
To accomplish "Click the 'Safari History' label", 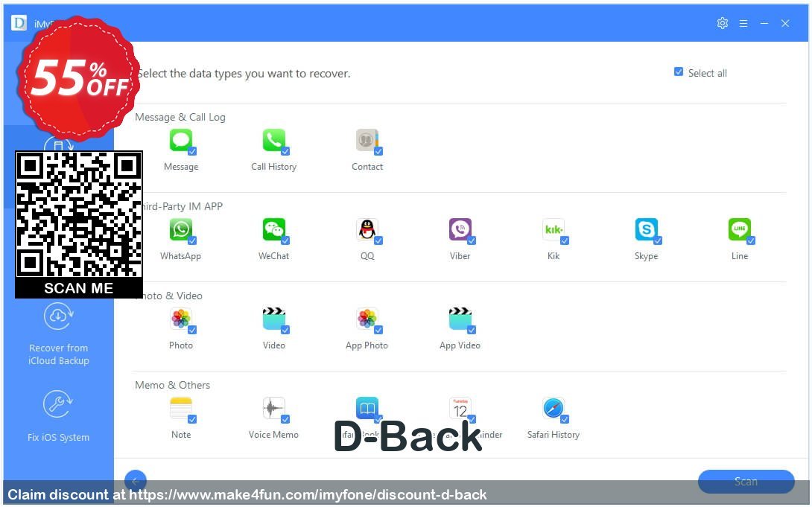I will coord(553,435).
